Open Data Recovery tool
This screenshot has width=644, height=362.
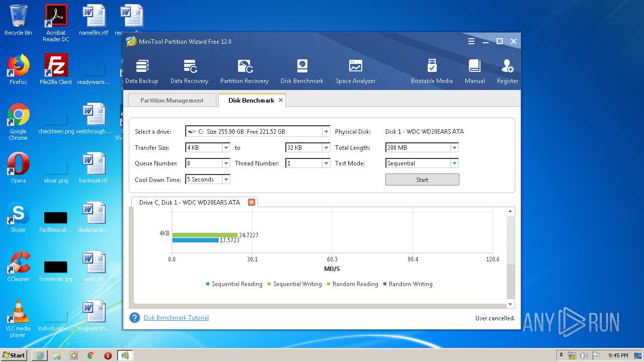coord(189,71)
